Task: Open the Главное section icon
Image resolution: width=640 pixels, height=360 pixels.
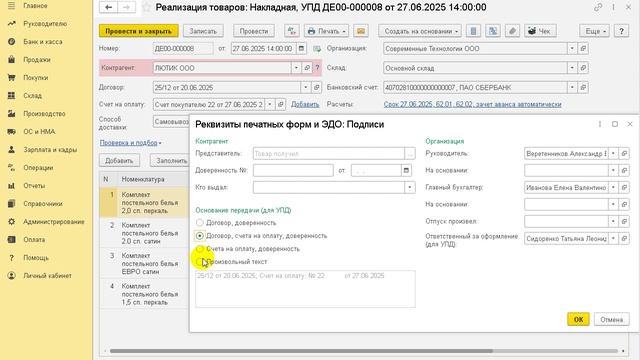Action: coord(11,6)
